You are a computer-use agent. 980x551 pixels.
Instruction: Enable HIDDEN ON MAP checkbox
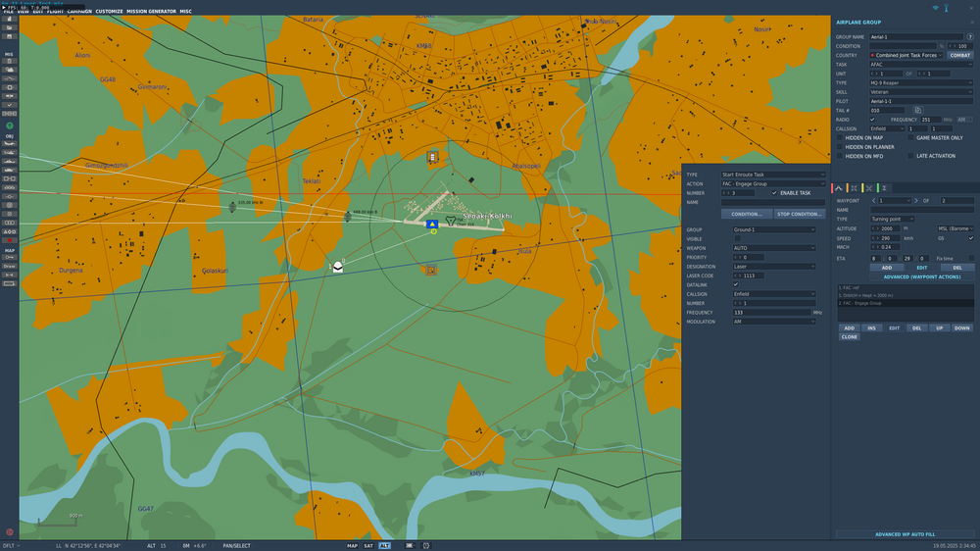[x=840, y=137]
